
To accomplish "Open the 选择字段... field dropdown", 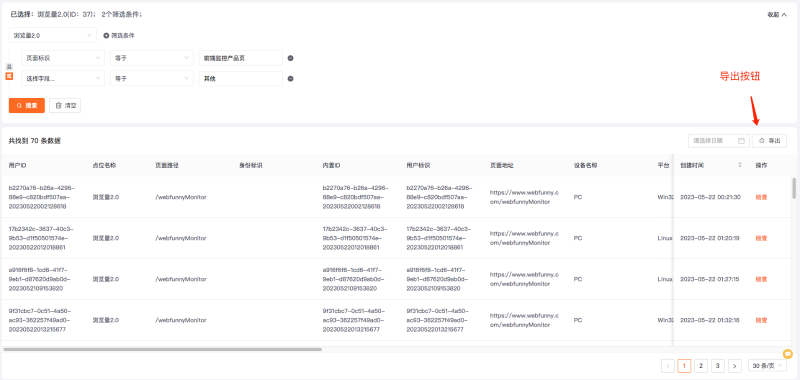I will pos(63,79).
